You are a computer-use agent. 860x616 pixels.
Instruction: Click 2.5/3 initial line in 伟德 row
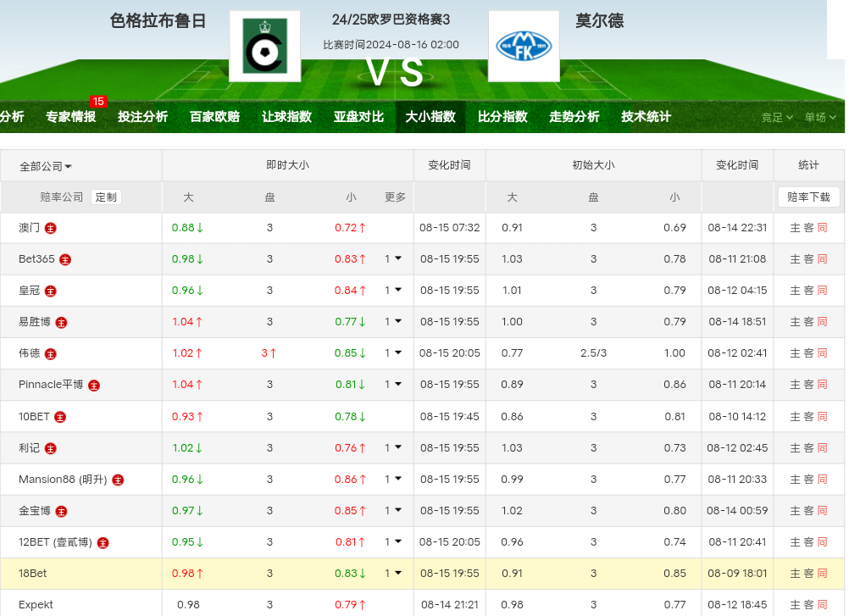pos(593,353)
